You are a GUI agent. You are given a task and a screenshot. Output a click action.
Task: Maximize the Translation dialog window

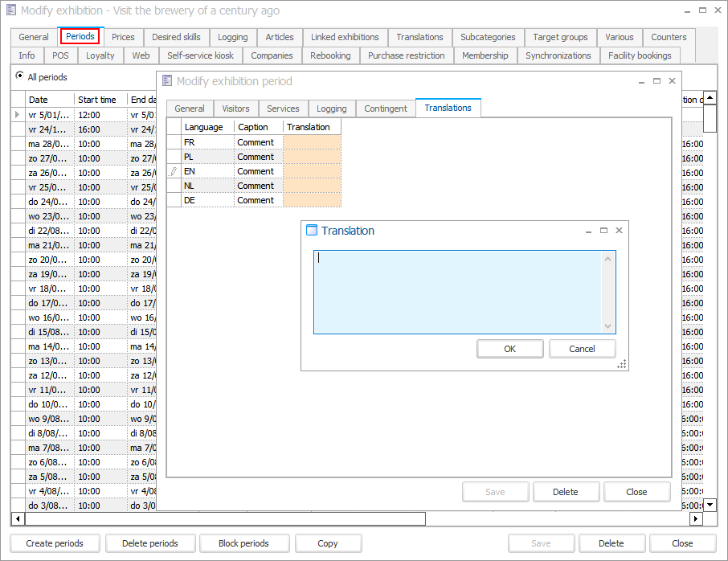(603, 231)
